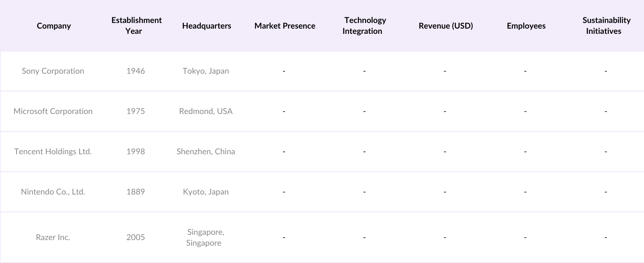
Task: Select the Kyoto, Japan cell
Action: tap(206, 192)
